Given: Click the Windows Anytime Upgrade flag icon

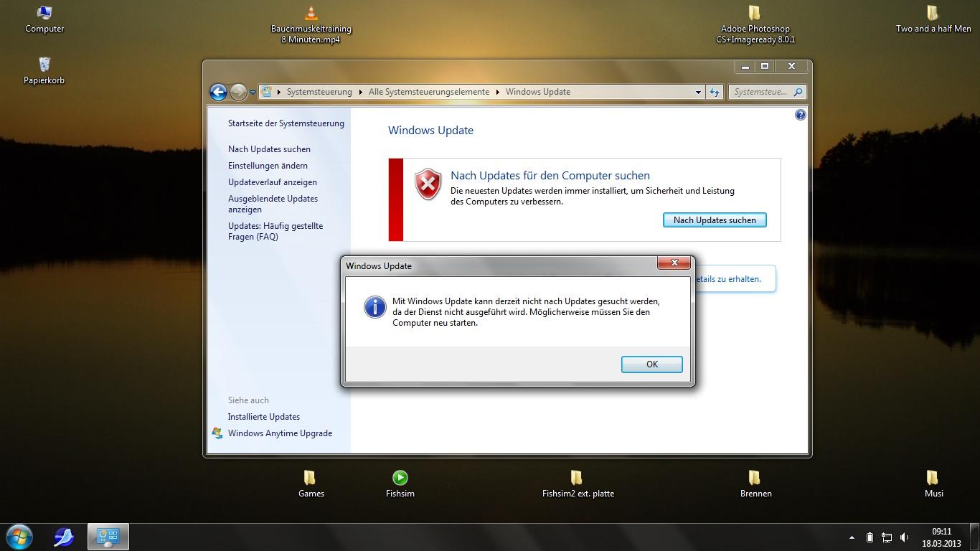Looking at the screenshot, I should pyautogui.click(x=217, y=433).
